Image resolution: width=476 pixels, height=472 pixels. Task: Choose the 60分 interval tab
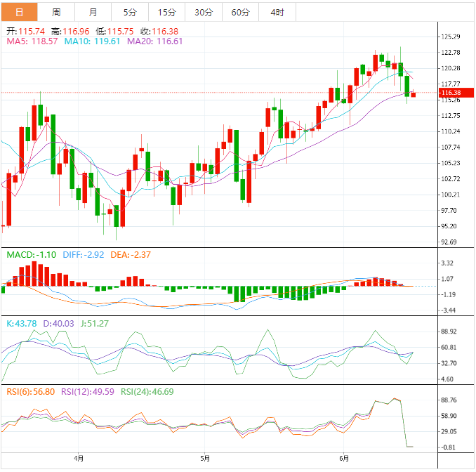point(240,12)
